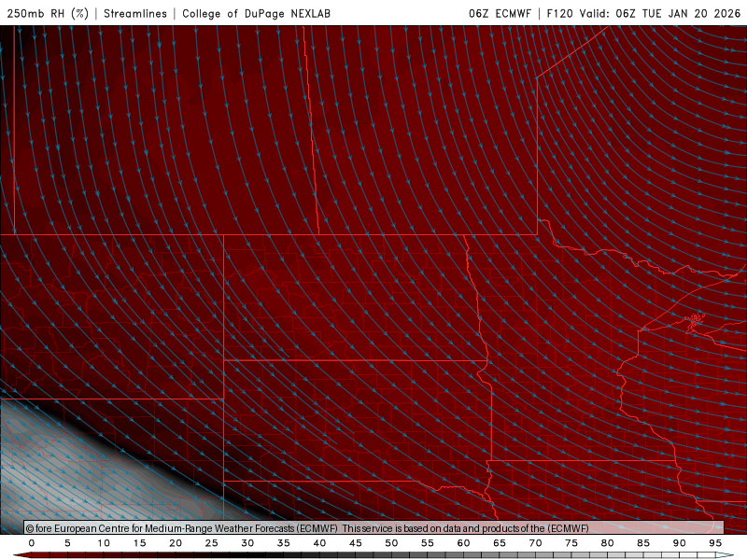Click 'F120 Valid: 06Z TUE JAN 20 2026' text
747x560 pixels.
[x=643, y=13]
